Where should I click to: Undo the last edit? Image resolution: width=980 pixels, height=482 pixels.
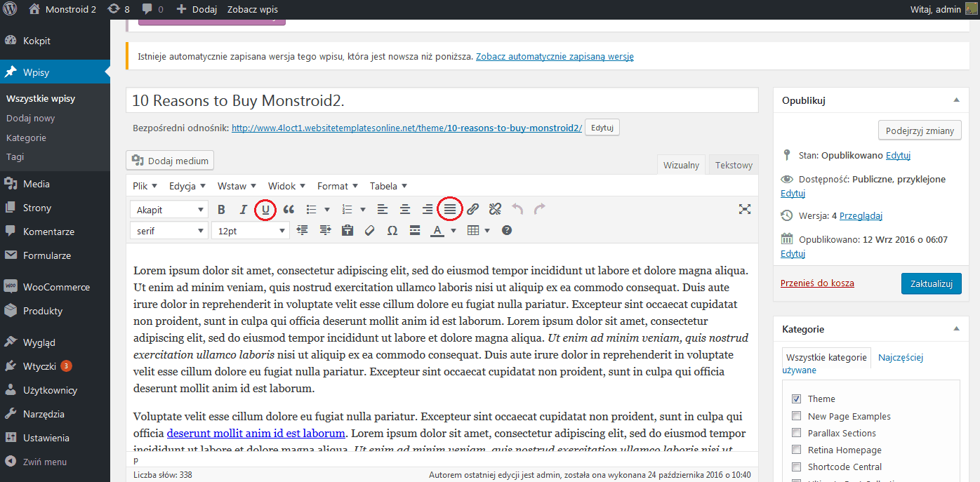(x=517, y=209)
